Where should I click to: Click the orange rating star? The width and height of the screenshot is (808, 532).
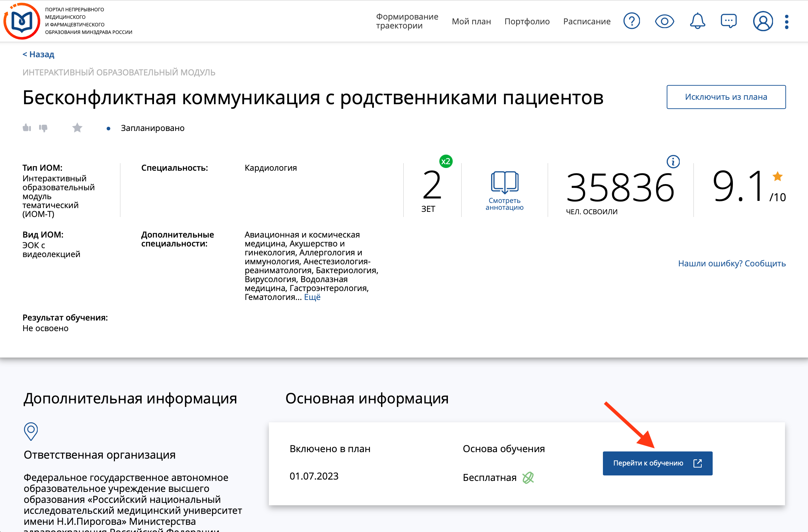click(777, 177)
